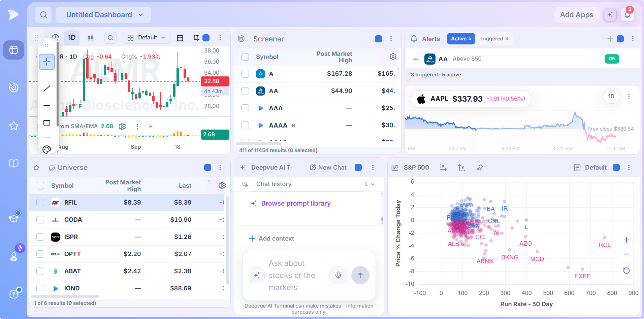Open the palette color tool

[x=47, y=149]
